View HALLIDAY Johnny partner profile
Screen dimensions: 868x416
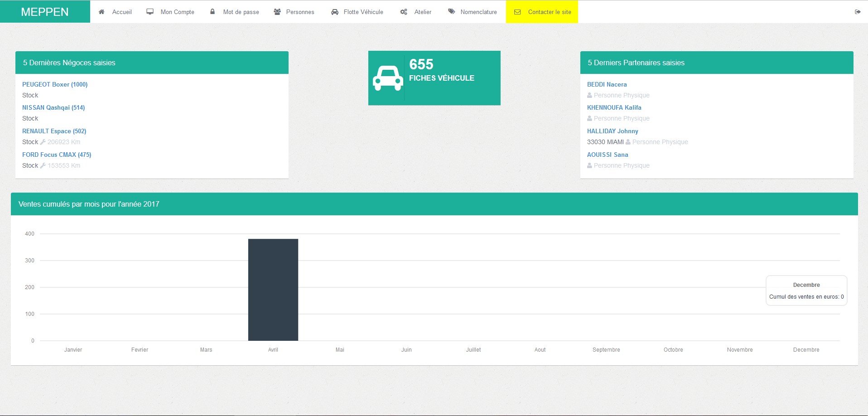[612, 131]
